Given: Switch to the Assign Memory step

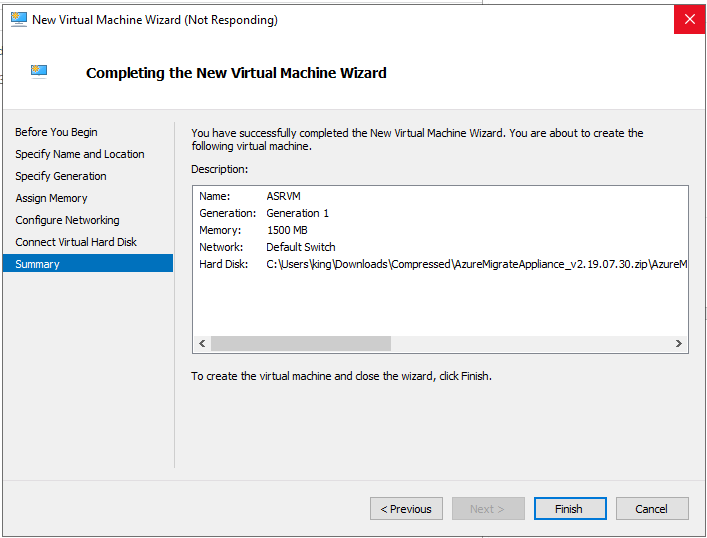Looking at the screenshot, I should point(51,198).
